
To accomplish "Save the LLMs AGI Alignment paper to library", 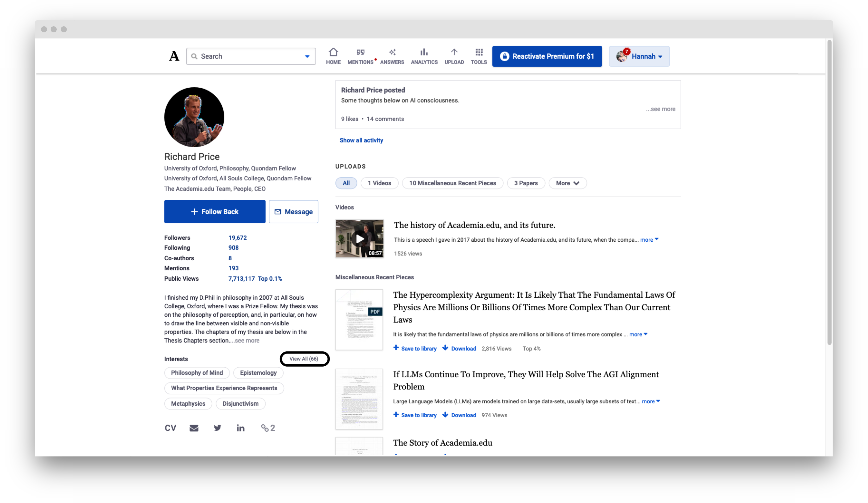I will [x=415, y=415].
